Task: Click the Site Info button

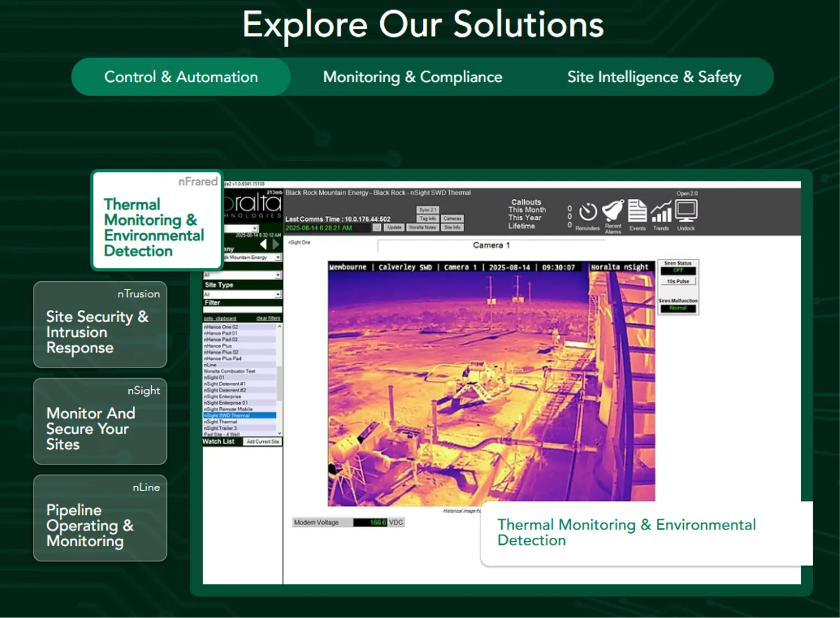Action: [x=452, y=227]
